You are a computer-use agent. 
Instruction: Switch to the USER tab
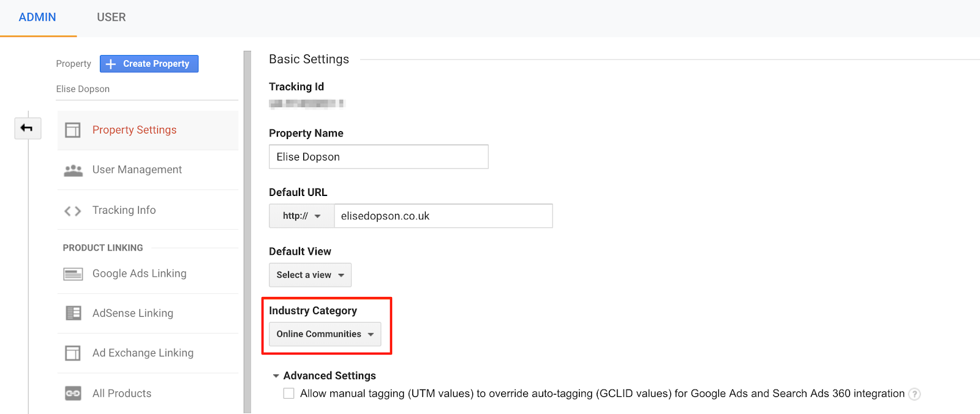[111, 17]
